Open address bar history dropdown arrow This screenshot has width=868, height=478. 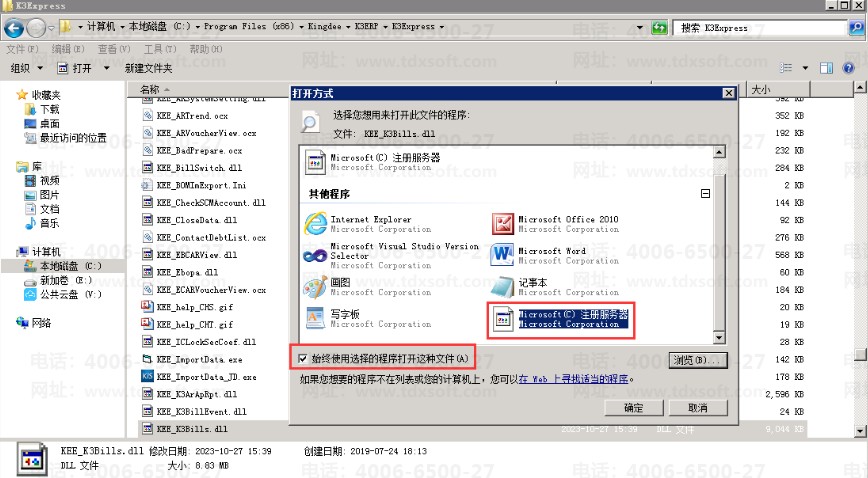pyautogui.click(x=640, y=27)
